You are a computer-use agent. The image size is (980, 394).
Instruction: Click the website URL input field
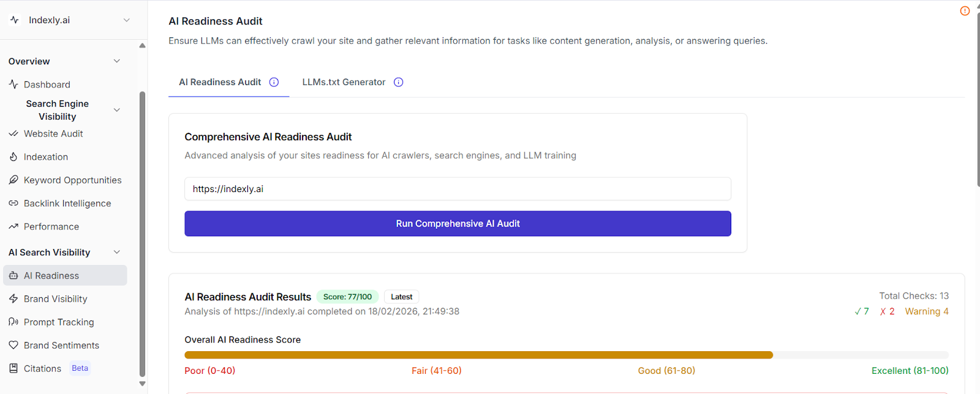(x=458, y=189)
